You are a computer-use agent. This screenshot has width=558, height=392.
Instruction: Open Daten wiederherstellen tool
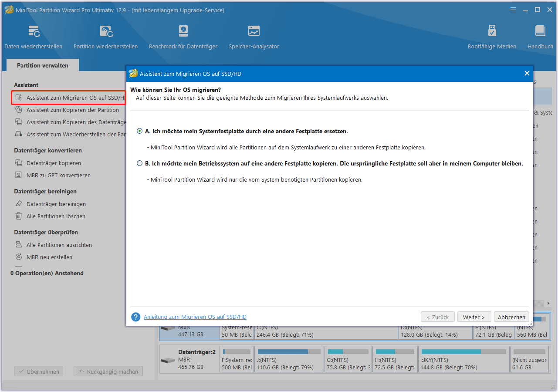pos(34,37)
